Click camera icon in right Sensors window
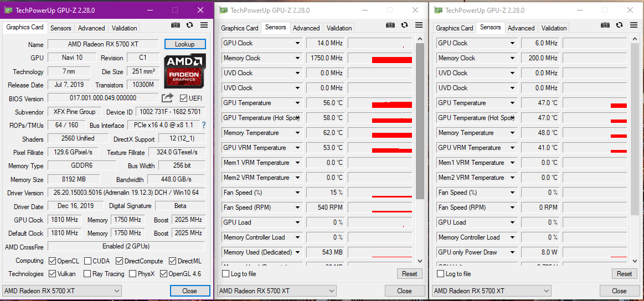The width and height of the screenshot is (644, 301). [605, 25]
